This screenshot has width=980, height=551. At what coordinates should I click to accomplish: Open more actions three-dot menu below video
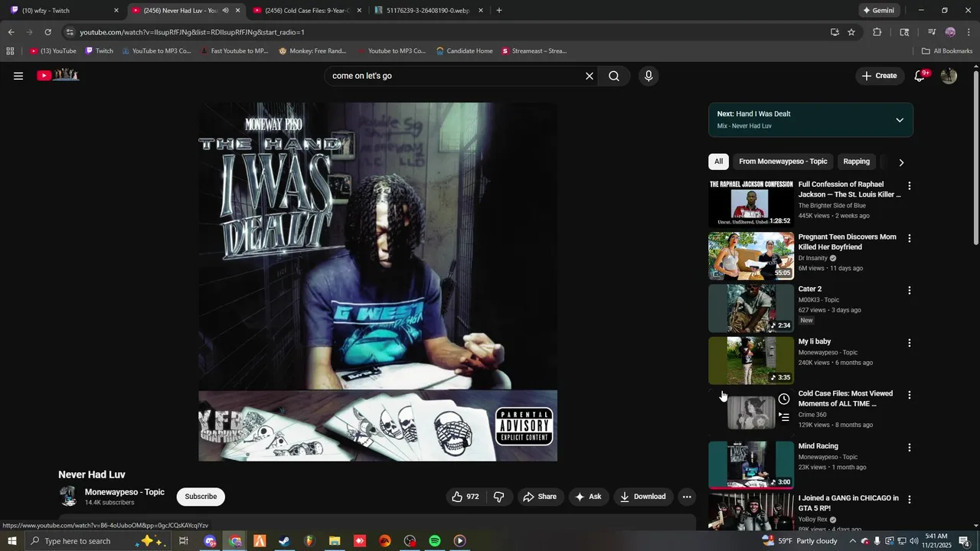pos(687,497)
